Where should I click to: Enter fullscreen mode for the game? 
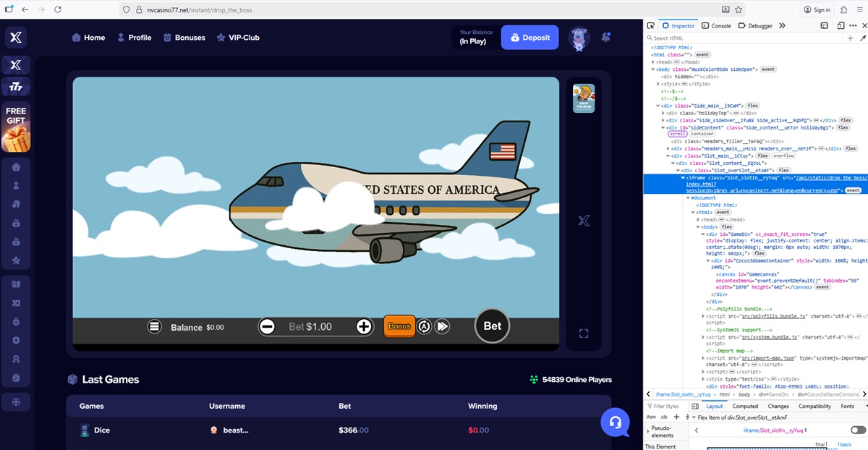(584, 334)
